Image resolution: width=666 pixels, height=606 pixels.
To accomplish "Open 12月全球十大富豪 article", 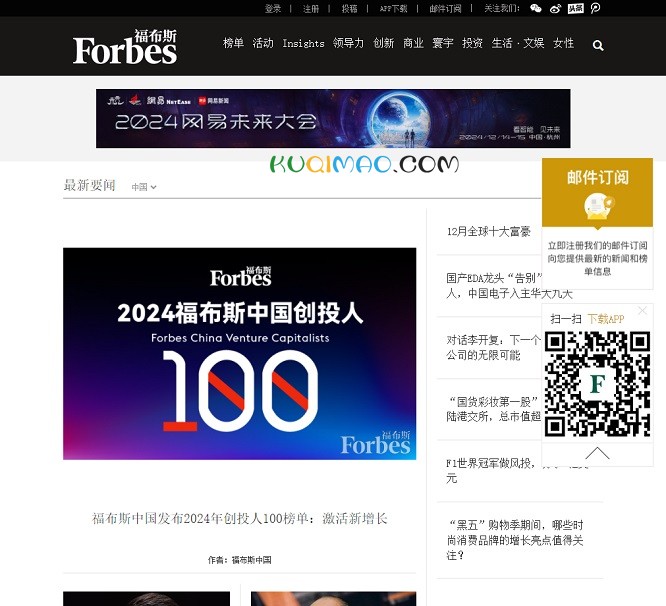I will (488, 231).
